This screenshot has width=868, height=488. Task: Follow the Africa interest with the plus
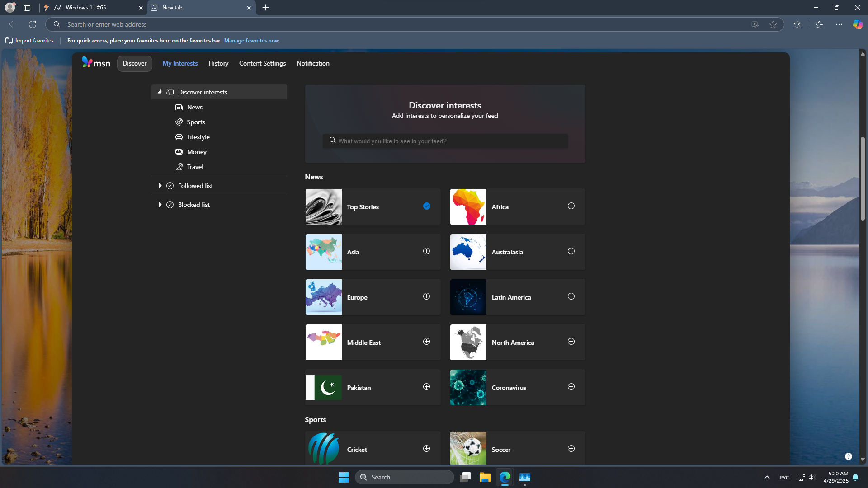tap(571, 206)
